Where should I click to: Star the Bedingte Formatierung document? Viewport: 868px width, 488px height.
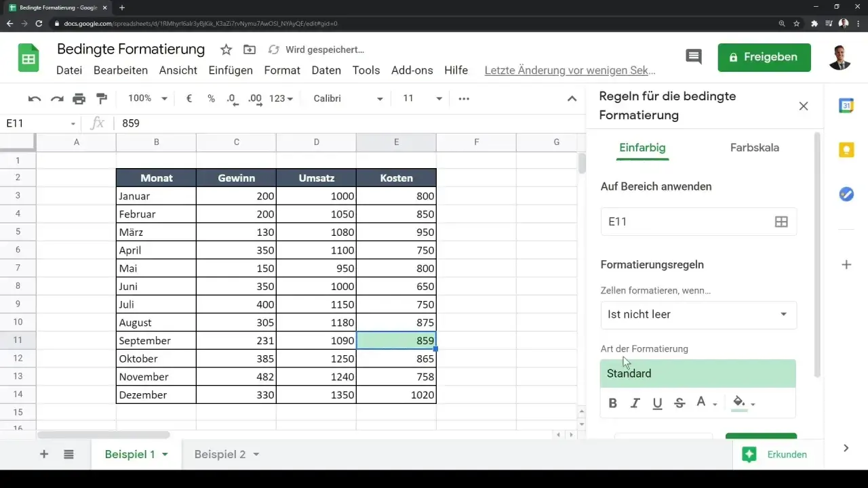pos(226,49)
